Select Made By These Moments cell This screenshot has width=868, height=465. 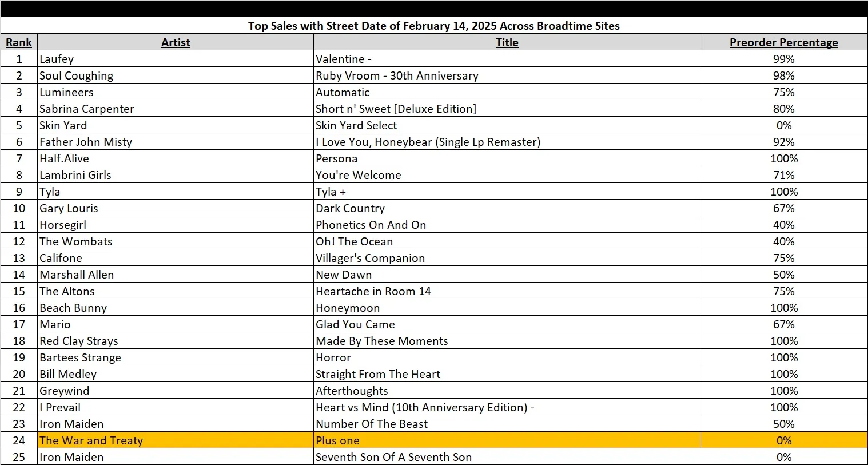tap(507, 341)
